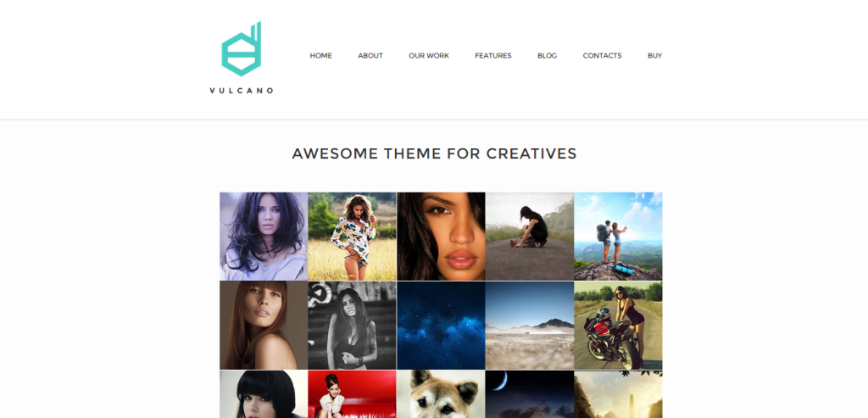This screenshot has width=868, height=418.
Task: View the dog face thumbnail
Action: 441,394
